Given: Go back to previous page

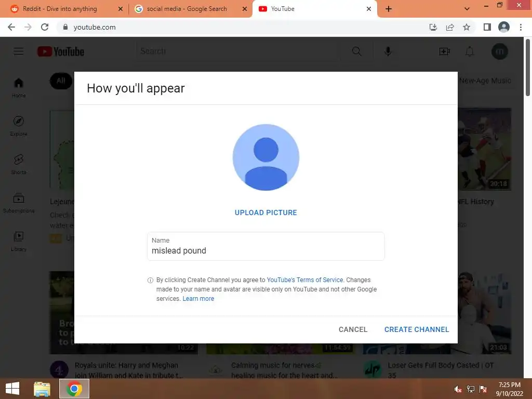Looking at the screenshot, I should (11, 27).
